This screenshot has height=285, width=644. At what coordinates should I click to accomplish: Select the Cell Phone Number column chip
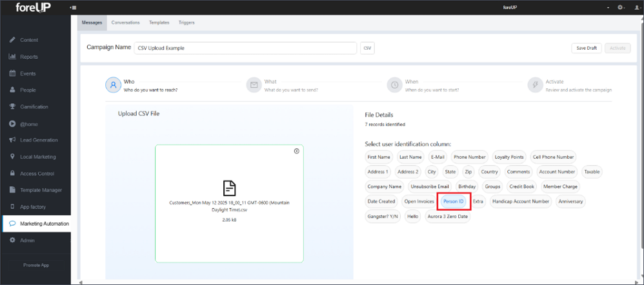point(553,157)
